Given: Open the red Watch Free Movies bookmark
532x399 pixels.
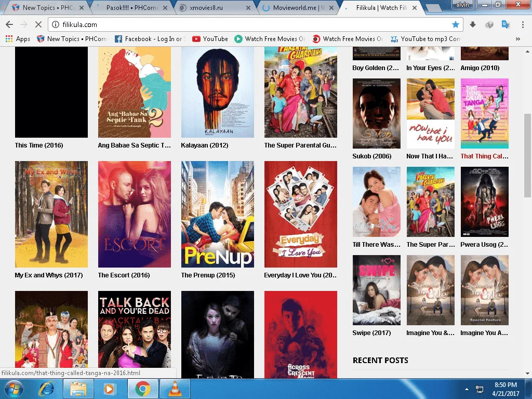Looking at the screenshot, I should coord(348,38).
